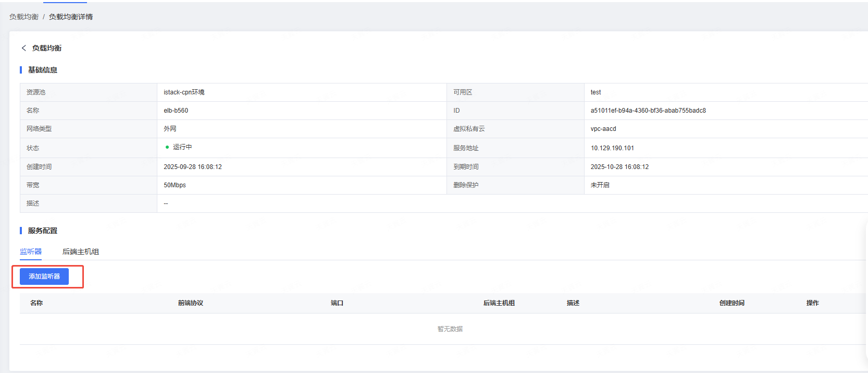Click the 后端主机组 column header in table
The image size is (868, 373).
tap(499, 303)
